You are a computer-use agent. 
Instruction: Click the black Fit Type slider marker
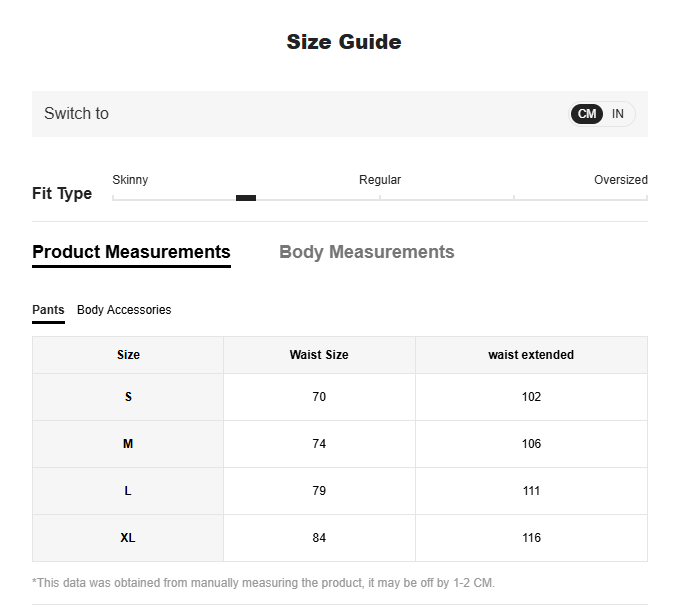coord(246,198)
